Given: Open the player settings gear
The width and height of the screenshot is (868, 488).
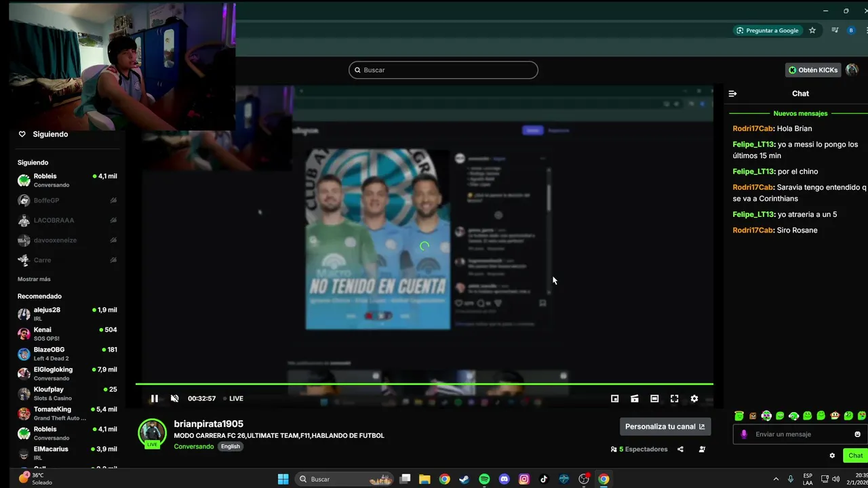Looking at the screenshot, I should pos(694,399).
